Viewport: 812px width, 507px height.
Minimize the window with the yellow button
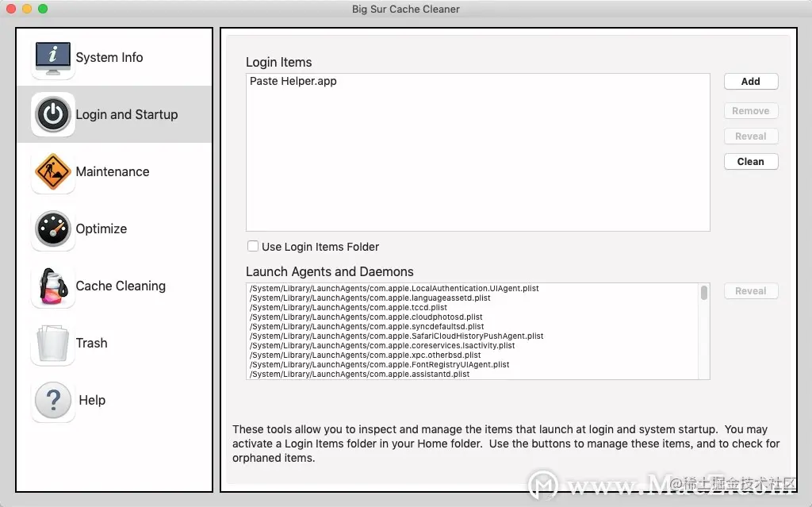tap(27, 9)
